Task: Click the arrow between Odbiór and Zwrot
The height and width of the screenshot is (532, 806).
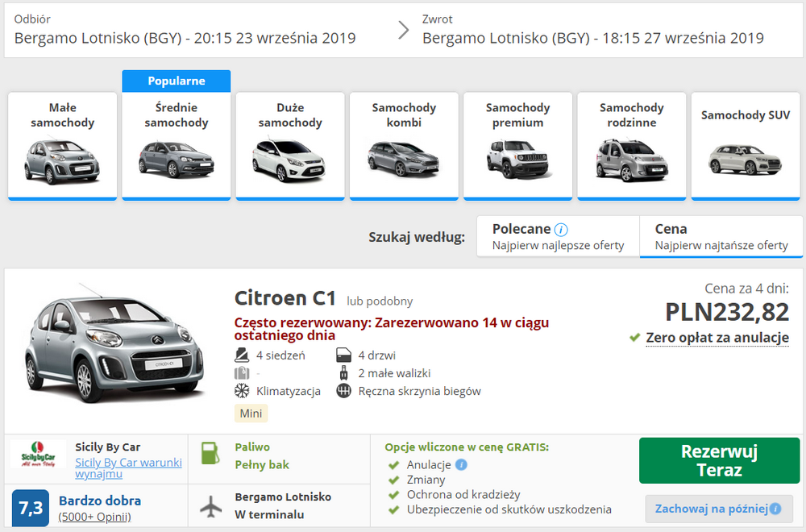Action: (404, 31)
